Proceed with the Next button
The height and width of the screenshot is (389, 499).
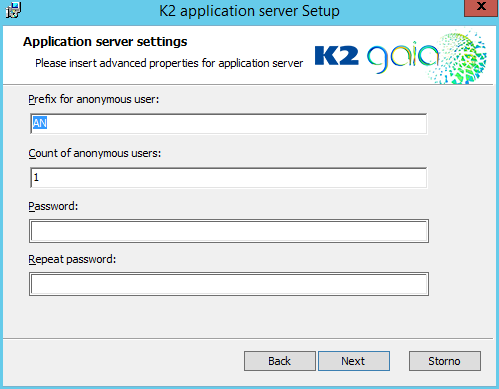354,361
